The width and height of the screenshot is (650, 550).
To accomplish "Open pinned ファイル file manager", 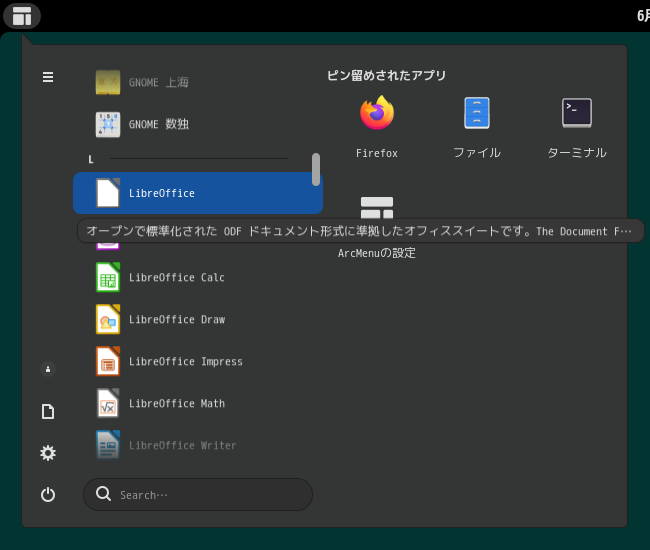I will [x=477, y=126].
